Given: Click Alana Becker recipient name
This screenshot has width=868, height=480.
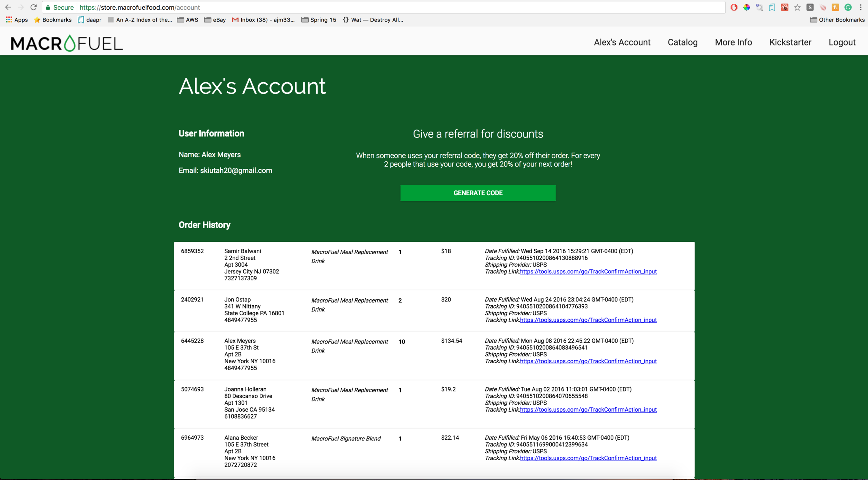Looking at the screenshot, I should (x=241, y=438).
